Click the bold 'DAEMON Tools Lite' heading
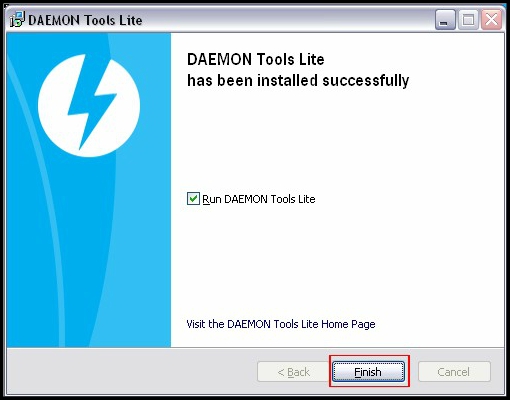The height and width of the screenshot is (400, 510). (255, 59)
